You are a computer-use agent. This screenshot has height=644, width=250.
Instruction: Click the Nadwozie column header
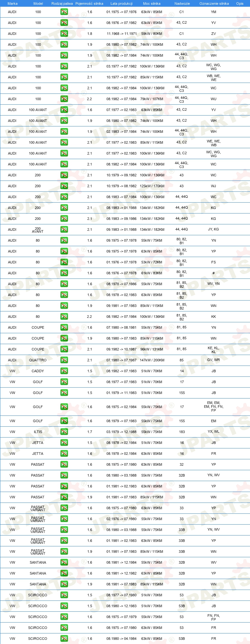(182, 4)
